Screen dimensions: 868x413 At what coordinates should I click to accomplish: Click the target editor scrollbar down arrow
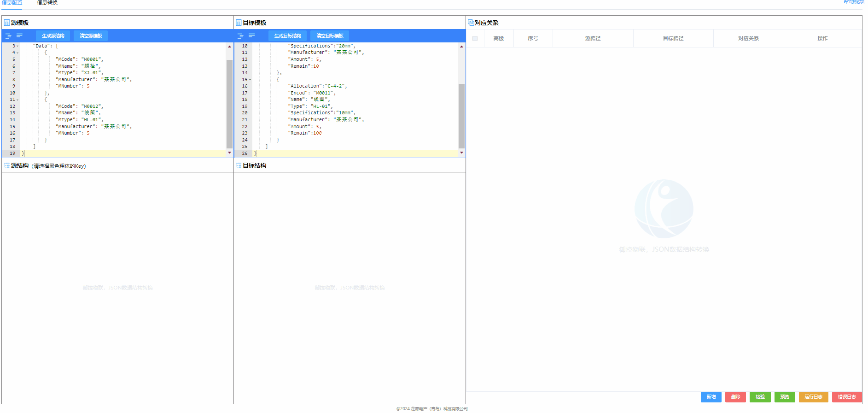pos(461,153)
